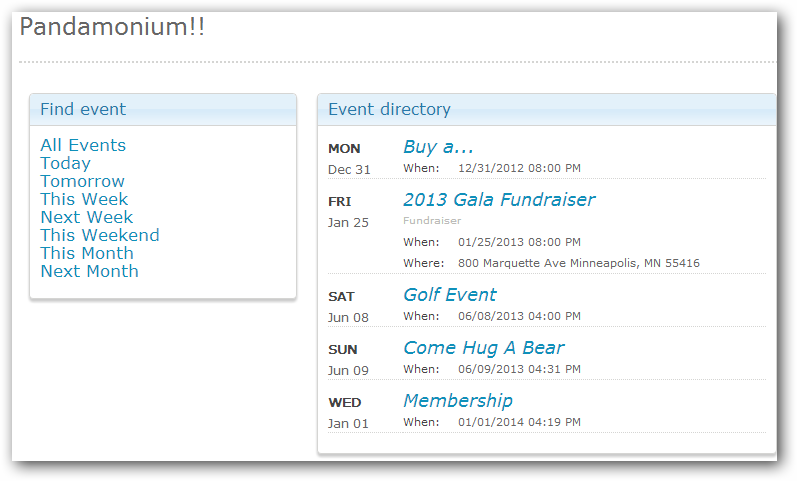View the Golf Event details
Viewport: 797px width, 481px height.
pos(449,295)
